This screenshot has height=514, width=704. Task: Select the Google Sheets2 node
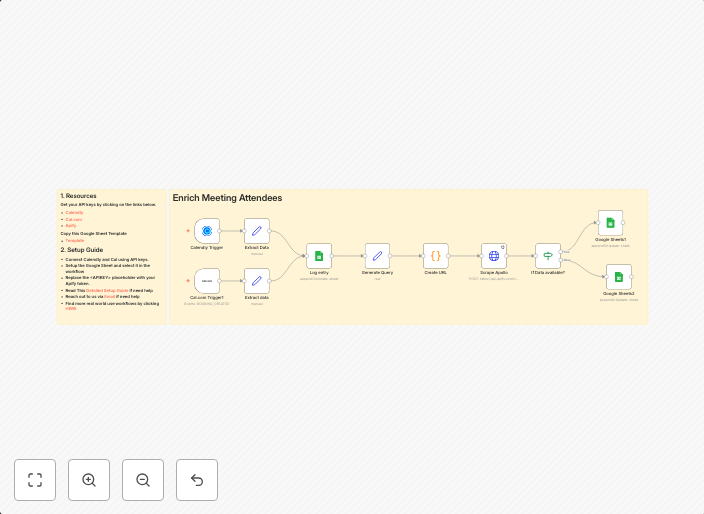click(x=619, y=277)
